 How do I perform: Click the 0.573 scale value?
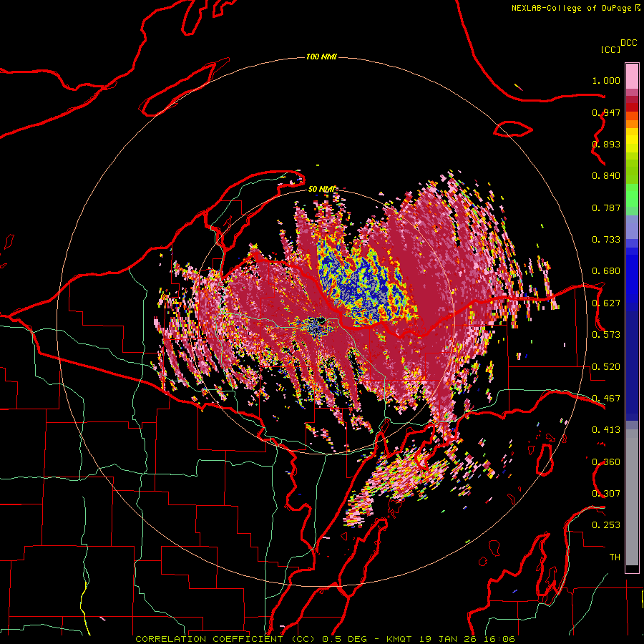tap(606, 335)
